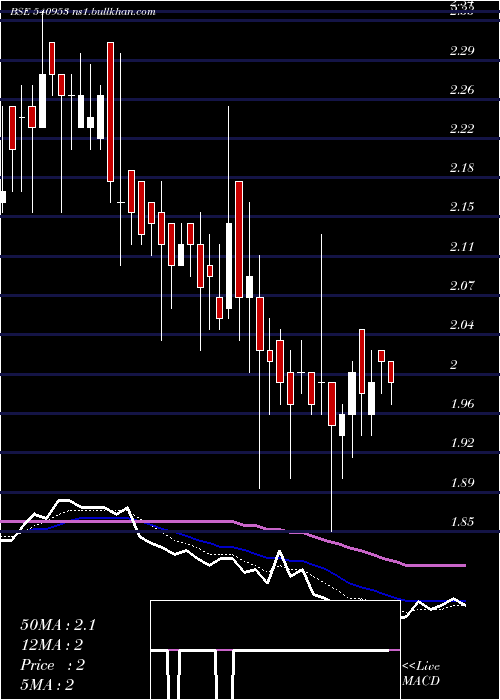Click the last red candlestick on the right
The image size is (500, 700).
click(x=391, y=372)
